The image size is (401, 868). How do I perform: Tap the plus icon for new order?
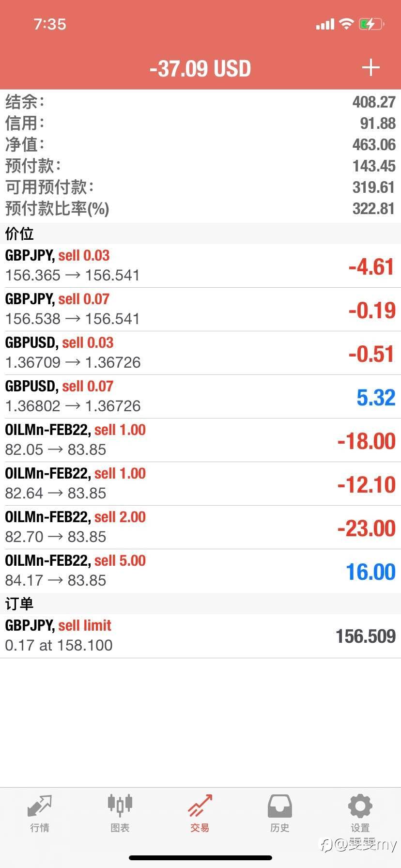pyautogui.click(x=370, y=68)
